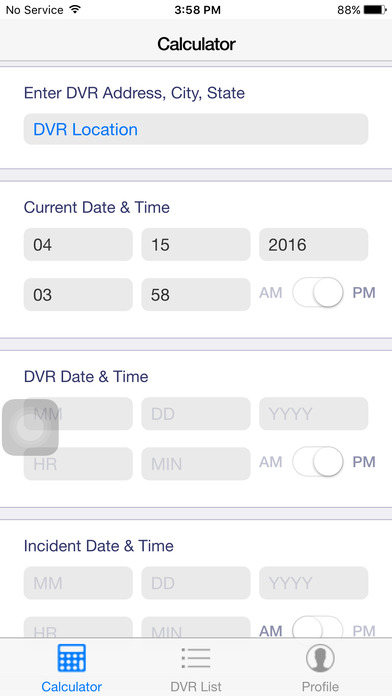Tap the AssistiveTouch floating button
The height and width of the screenshot is (696, 392).
[x=31, y=427]
